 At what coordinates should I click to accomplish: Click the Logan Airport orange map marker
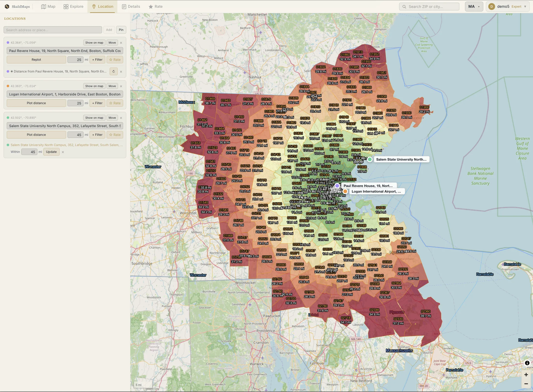tap(345, 191)
